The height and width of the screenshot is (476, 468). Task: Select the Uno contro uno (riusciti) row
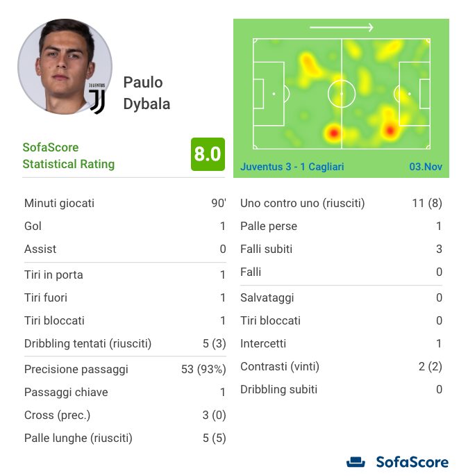point(341,203)
